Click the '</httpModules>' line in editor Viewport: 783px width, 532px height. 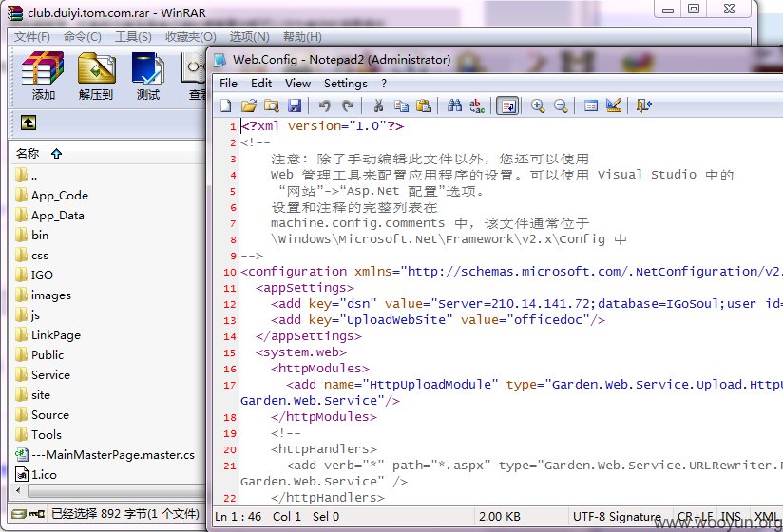pos(324,417)
